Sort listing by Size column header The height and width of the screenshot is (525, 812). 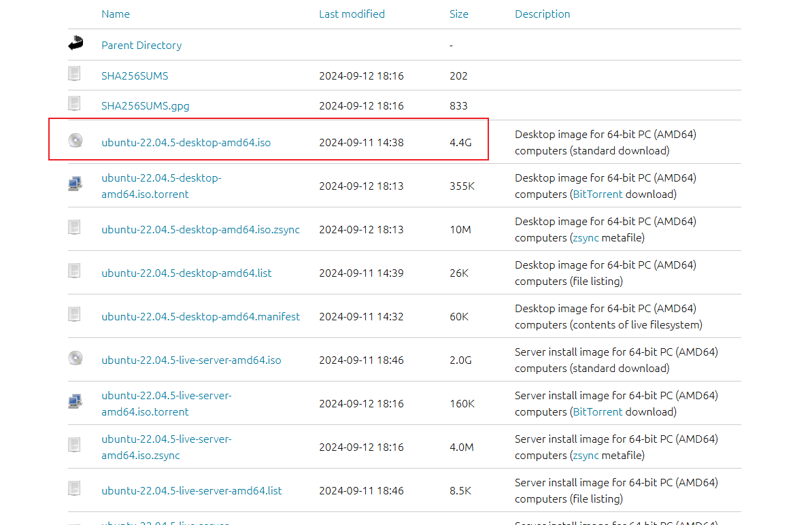tap(459, 14)
